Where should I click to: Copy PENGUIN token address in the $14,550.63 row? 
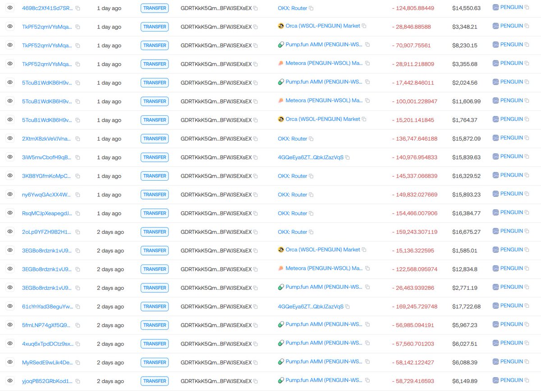pos(527,7)
